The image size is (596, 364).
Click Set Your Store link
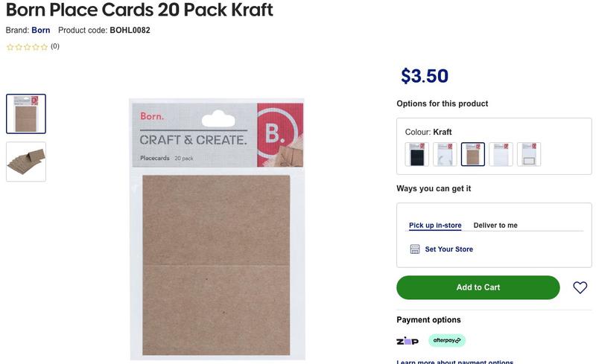click(x=448, y=249)
